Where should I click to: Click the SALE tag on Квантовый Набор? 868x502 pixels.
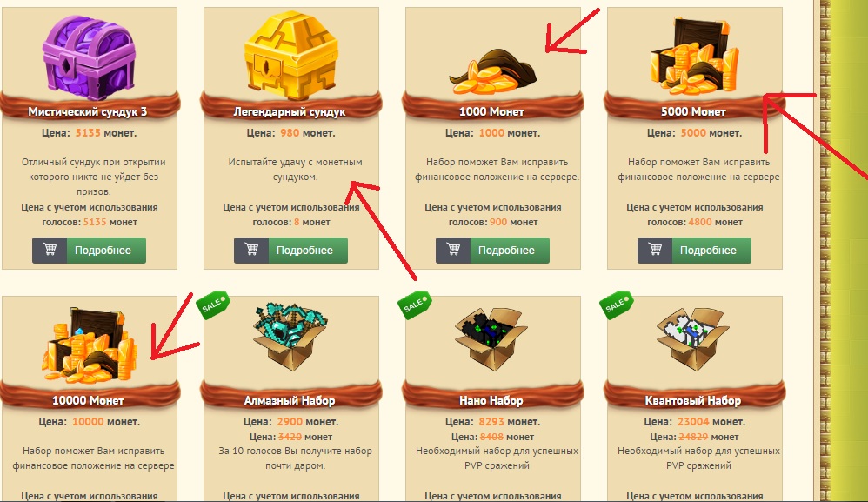616,305
